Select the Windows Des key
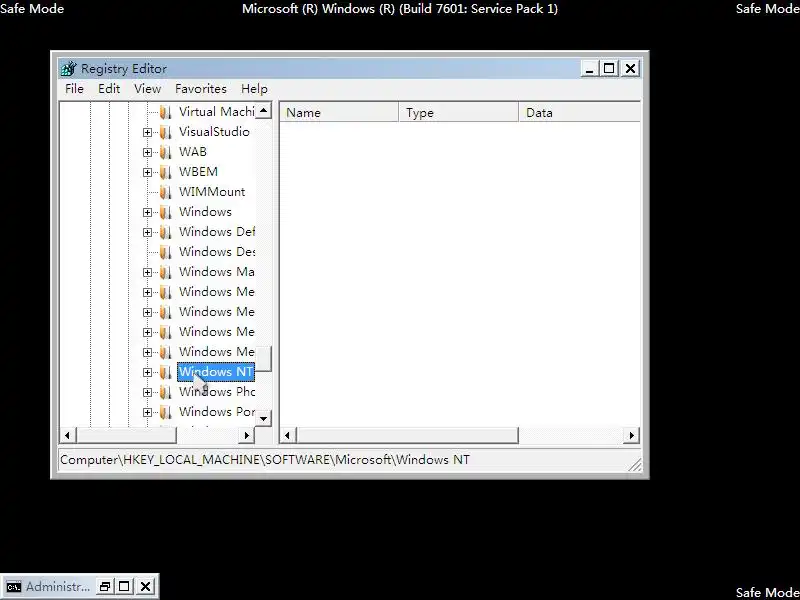The height and width of the screenshot is (600, 800). (216, 252)
